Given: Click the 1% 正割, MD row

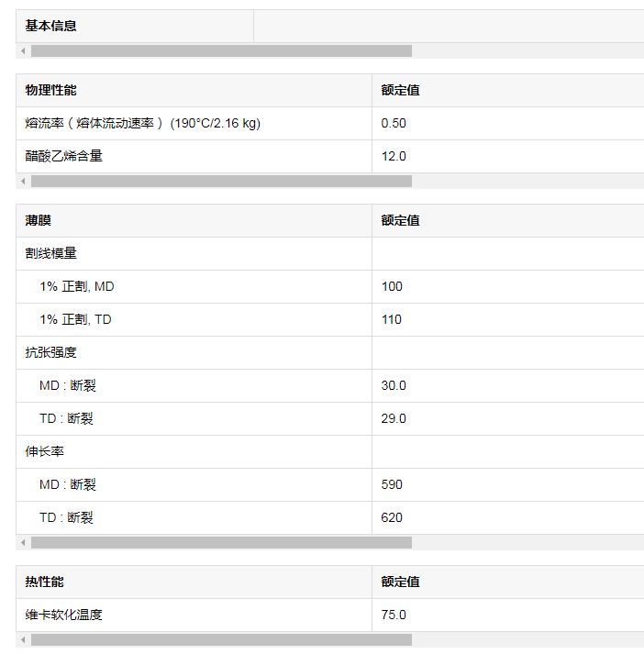Looking at the screenshot, I should tap(330, 286).
